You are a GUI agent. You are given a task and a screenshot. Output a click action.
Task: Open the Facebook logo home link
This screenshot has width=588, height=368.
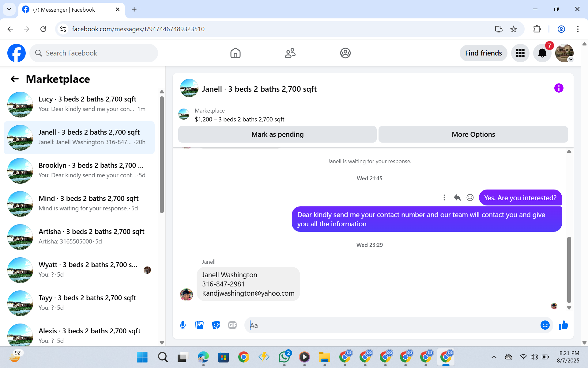(17, 53)
